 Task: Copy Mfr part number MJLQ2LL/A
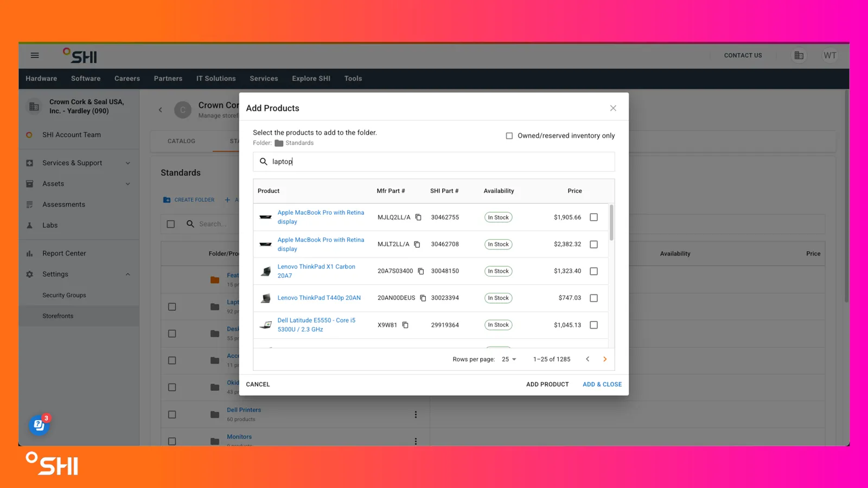[418, 217]
